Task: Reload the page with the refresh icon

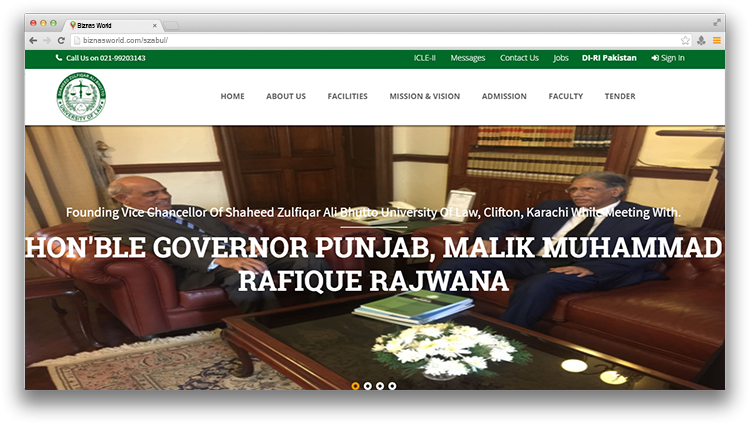Action: click(61, 40)
